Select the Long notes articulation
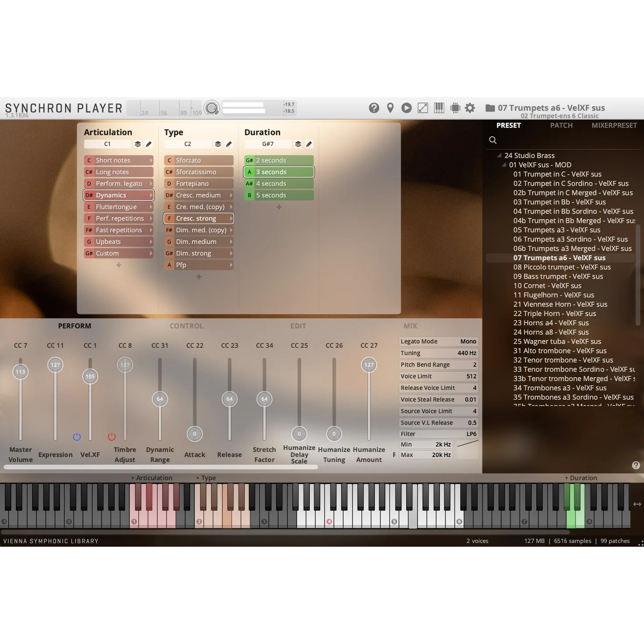Viewport: 644px width, 644px height. [119, 172]
